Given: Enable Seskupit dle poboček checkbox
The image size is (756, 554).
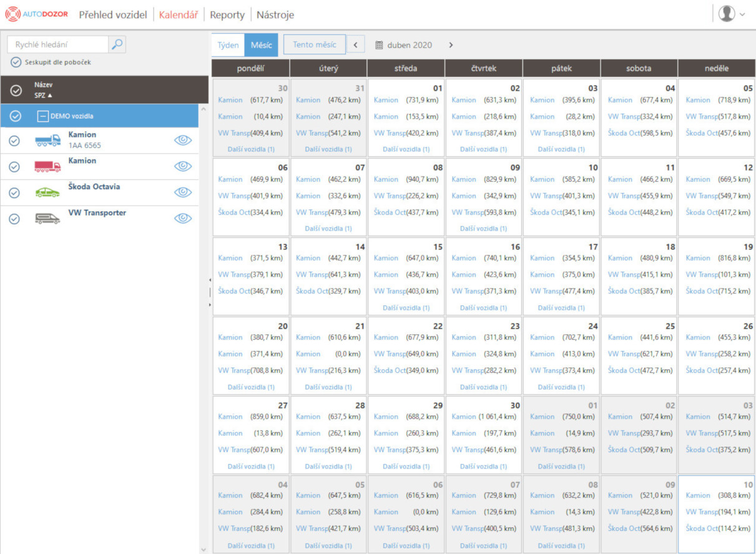Looking at the screenshot, I should [x=16, y=62].
